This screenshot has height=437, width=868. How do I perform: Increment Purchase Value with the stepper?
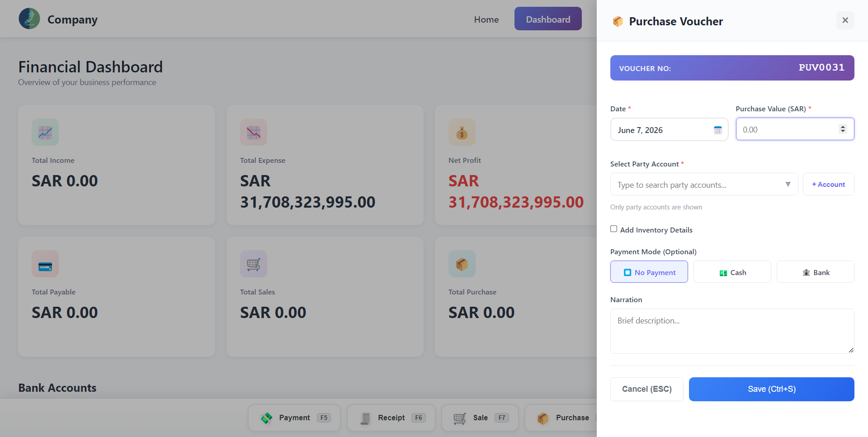[x=843, y=127]
